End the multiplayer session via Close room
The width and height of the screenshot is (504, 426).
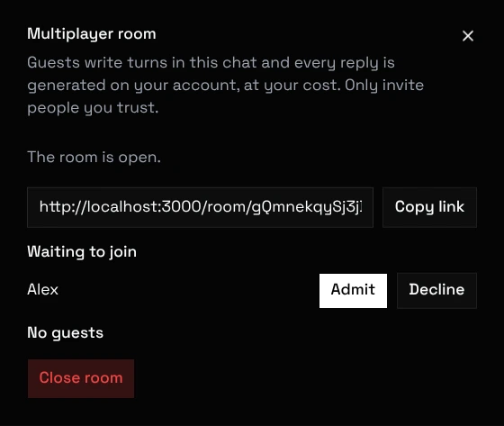[x=81, y=378]
